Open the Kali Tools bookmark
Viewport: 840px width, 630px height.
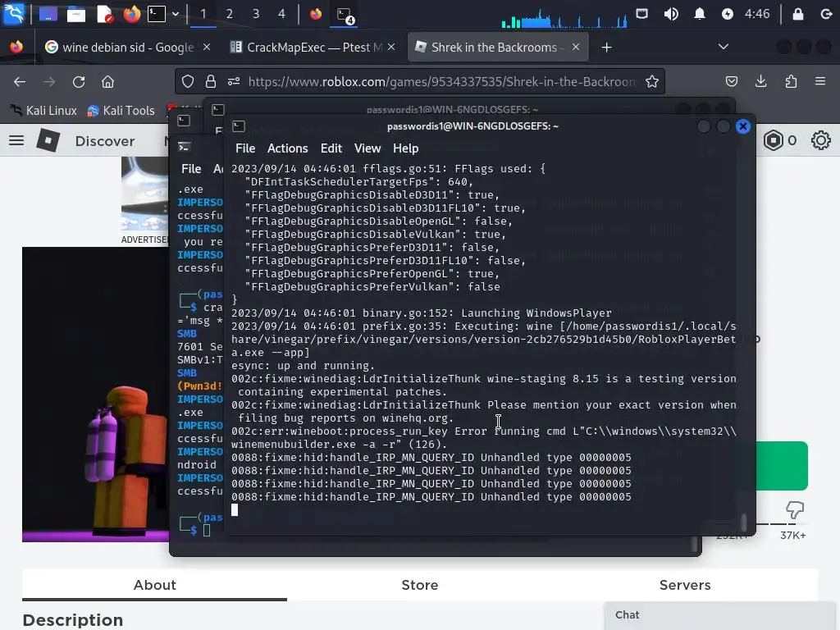[121, 111]
